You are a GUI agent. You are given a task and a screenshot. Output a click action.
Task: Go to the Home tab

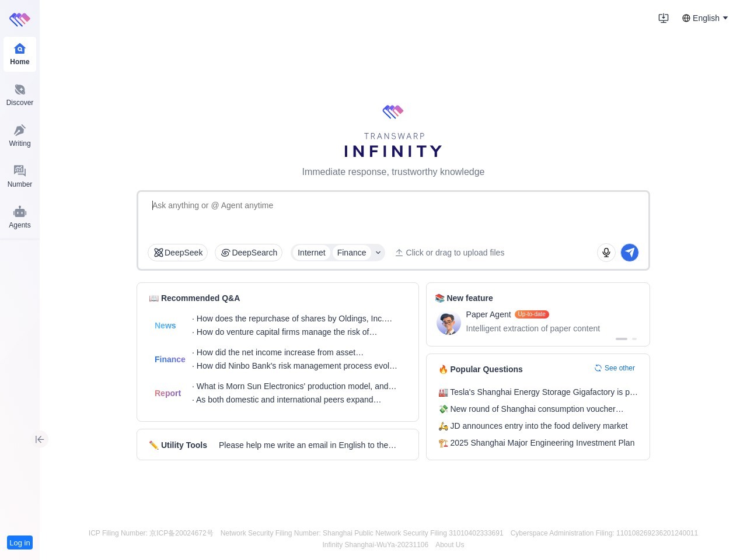click(20, 54)
